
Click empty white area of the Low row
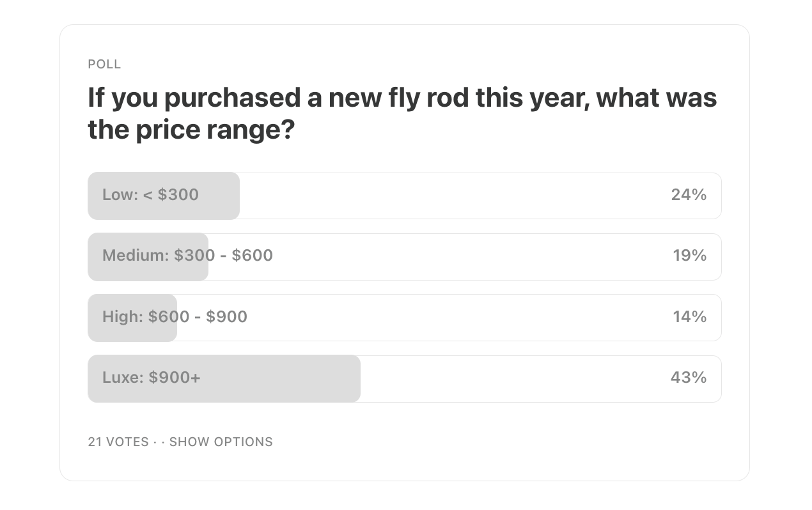pos(448,196)
